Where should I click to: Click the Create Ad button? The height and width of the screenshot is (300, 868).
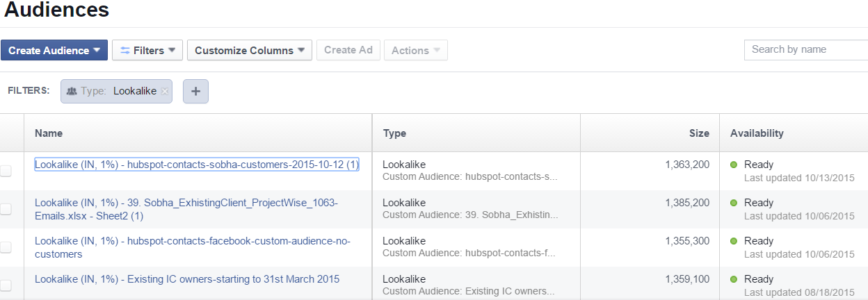tap(348, 50)
